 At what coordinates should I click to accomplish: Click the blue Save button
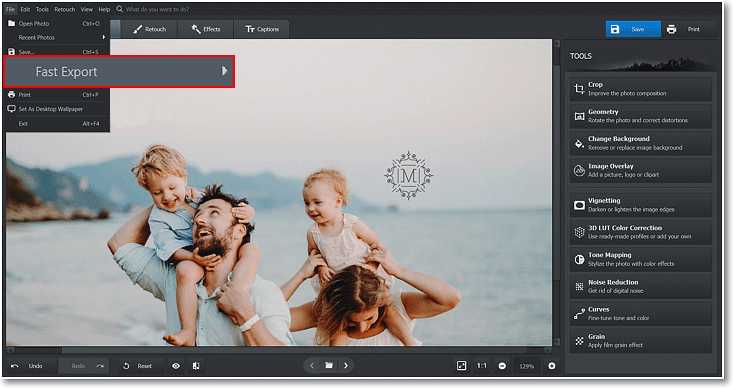click(633, 29)
